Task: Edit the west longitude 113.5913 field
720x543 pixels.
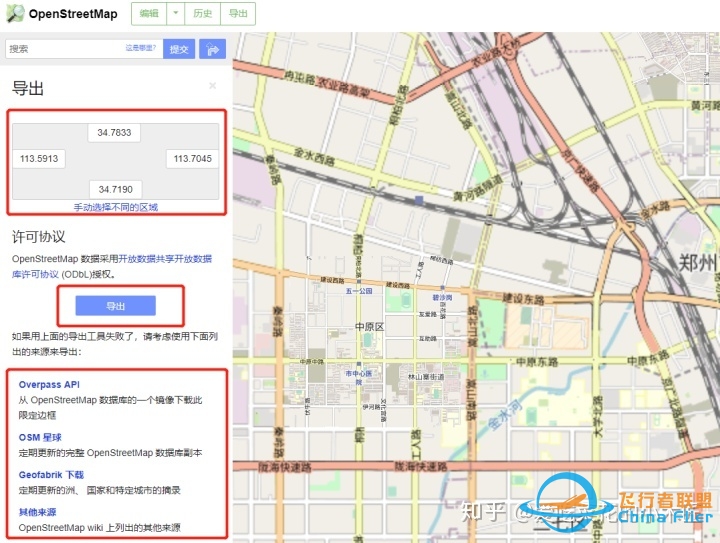Action: [x=39, y=159]
